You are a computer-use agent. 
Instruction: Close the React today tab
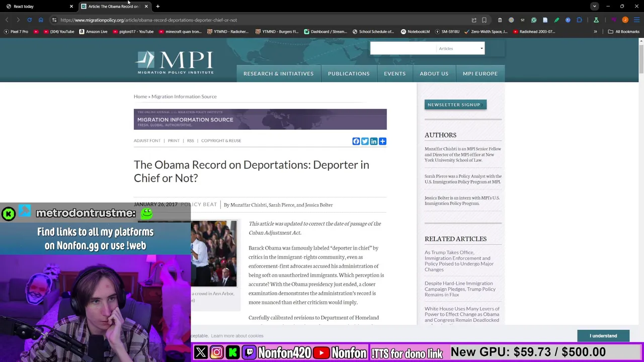pyautogui.click(x=71, y=7)
